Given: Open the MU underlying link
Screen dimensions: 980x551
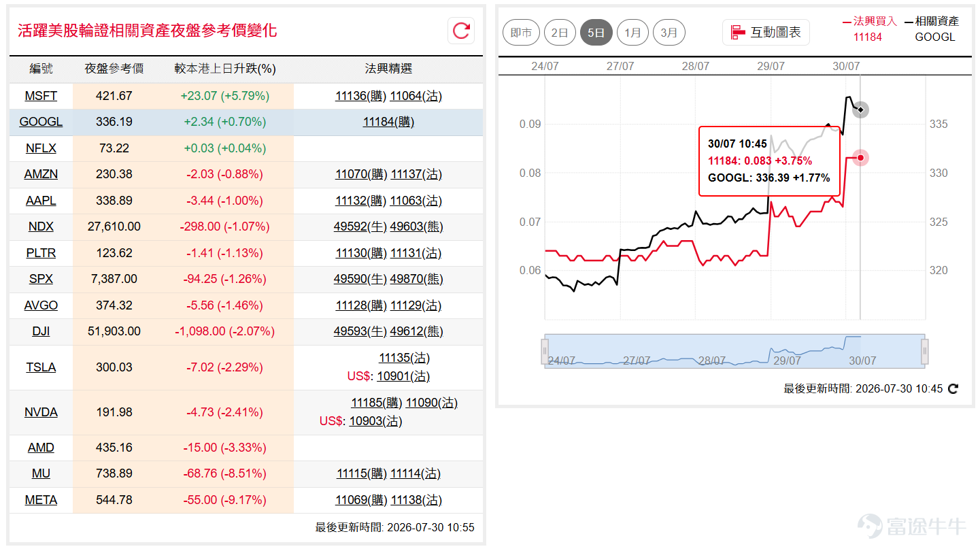Looking at the screenshot, I should (x=41, y=473).
